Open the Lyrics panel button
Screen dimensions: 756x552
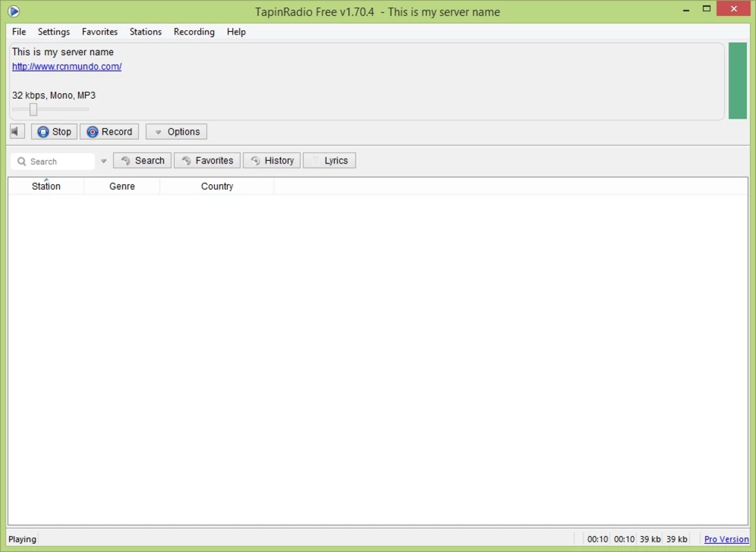tap(329, 161)
